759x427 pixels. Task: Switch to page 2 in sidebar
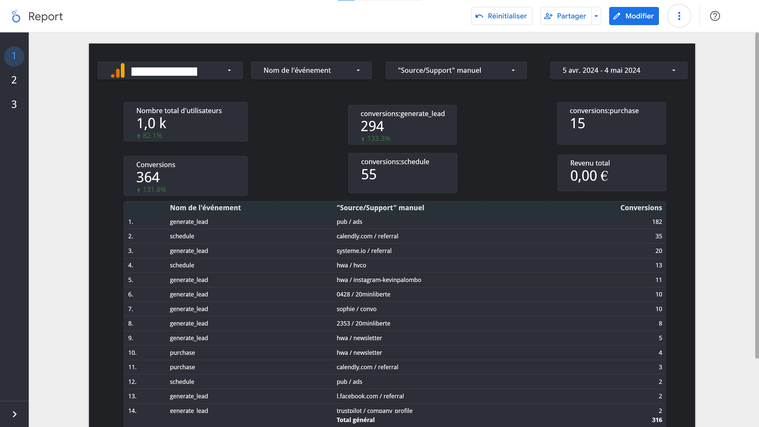pos(14,80)
